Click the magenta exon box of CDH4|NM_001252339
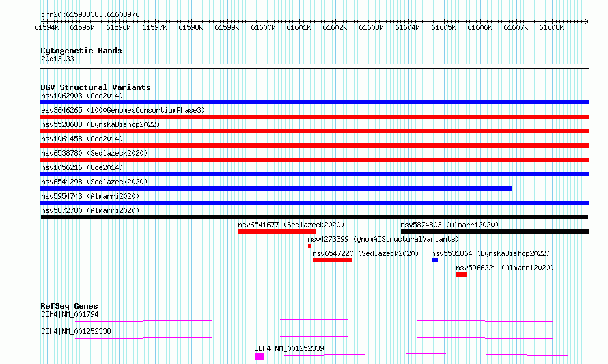Viewport: 608px width, 364px height. pos(259,356)
